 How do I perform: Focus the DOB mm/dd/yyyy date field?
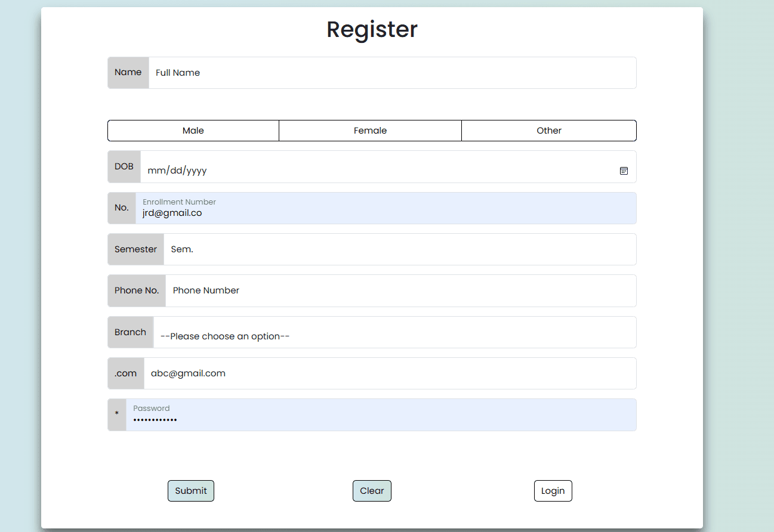pyautogui.click(x=388, y=167)
